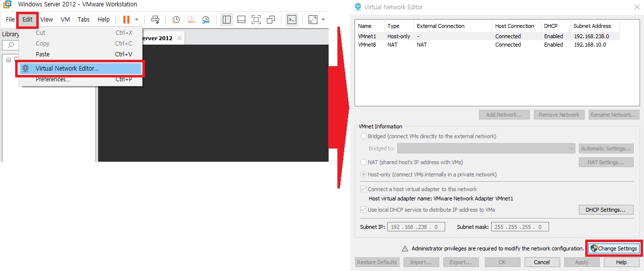Click the Cancel button
Viewport: 644px width, 271px height.
542,262
